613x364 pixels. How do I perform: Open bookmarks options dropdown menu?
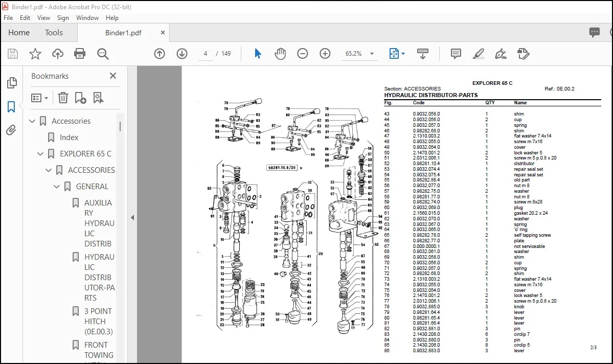point(39,98)
